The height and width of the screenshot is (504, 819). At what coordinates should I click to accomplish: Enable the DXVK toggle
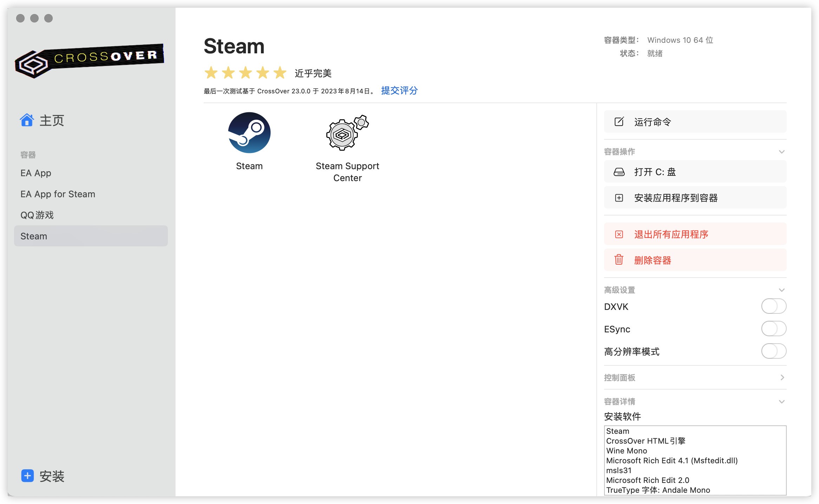(x=774, y=306)
